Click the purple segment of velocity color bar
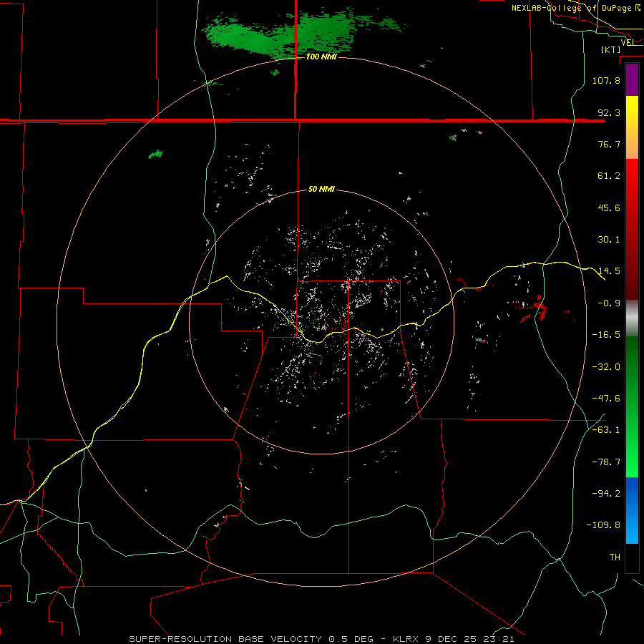 (632, 79)
